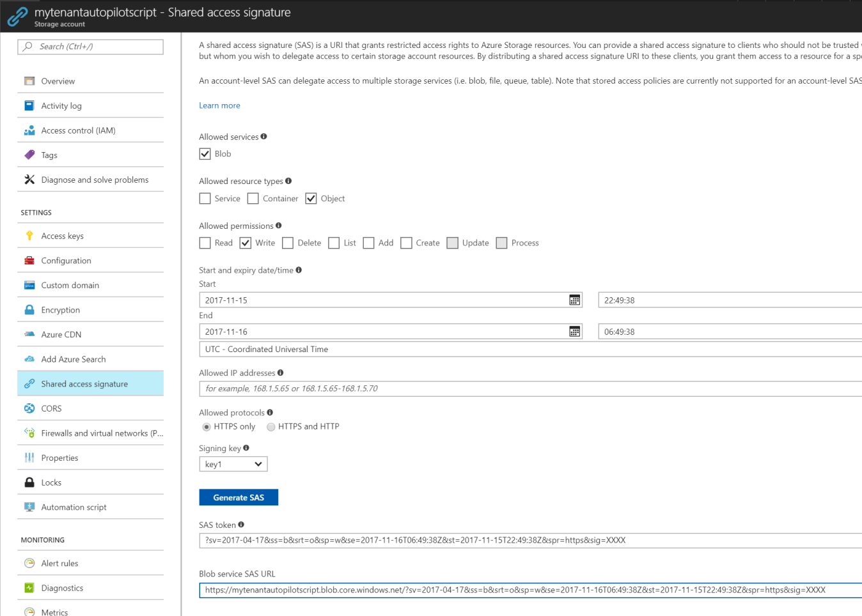Open the Locks settings
This screenshot has height=616, width=862.
[x=52, y=482]
